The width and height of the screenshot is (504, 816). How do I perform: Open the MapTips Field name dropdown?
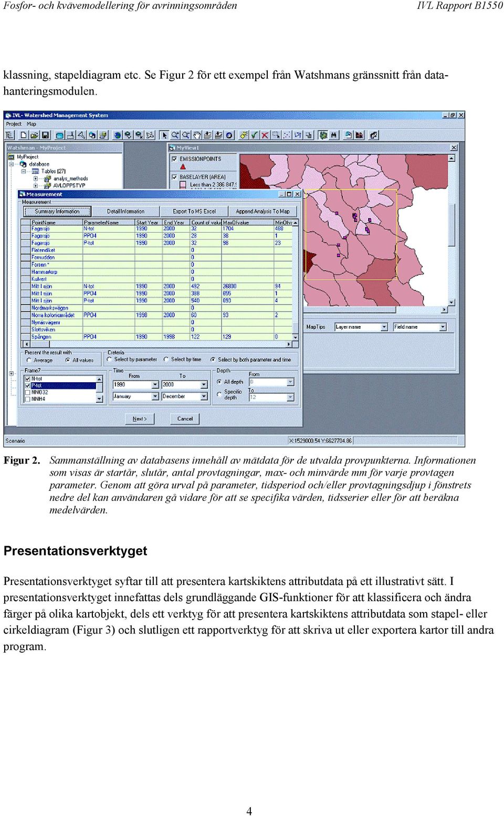point(443,327)
